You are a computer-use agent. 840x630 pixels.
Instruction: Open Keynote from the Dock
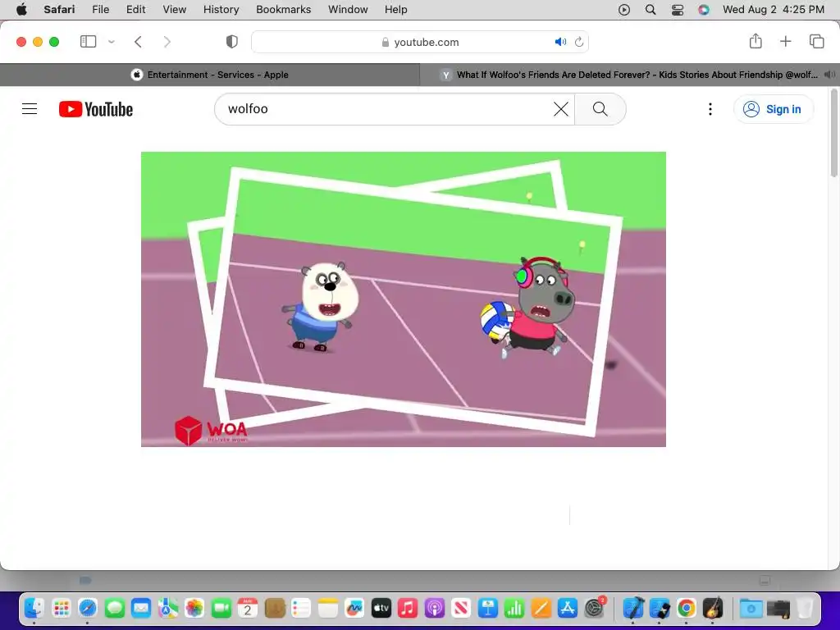(487, 609)
